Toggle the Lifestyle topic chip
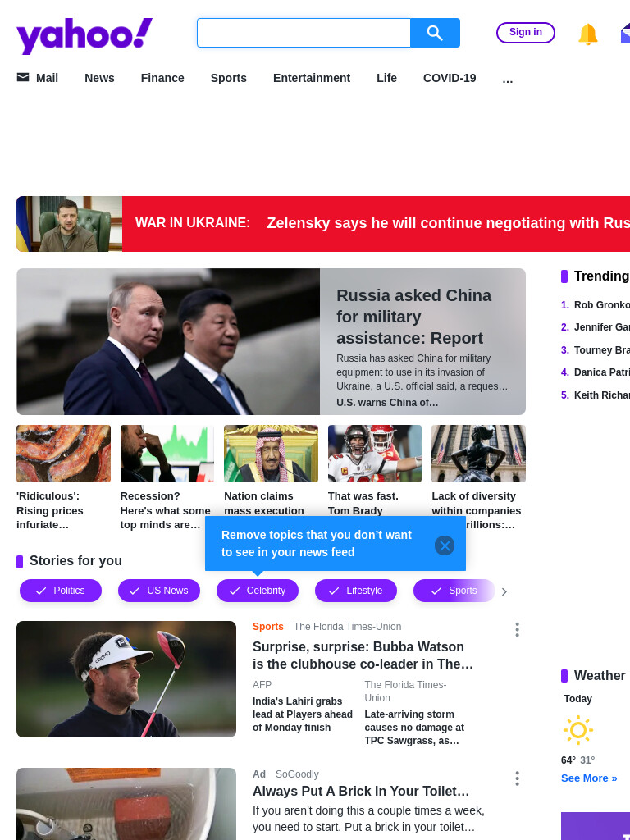 [x=356, y=591]
